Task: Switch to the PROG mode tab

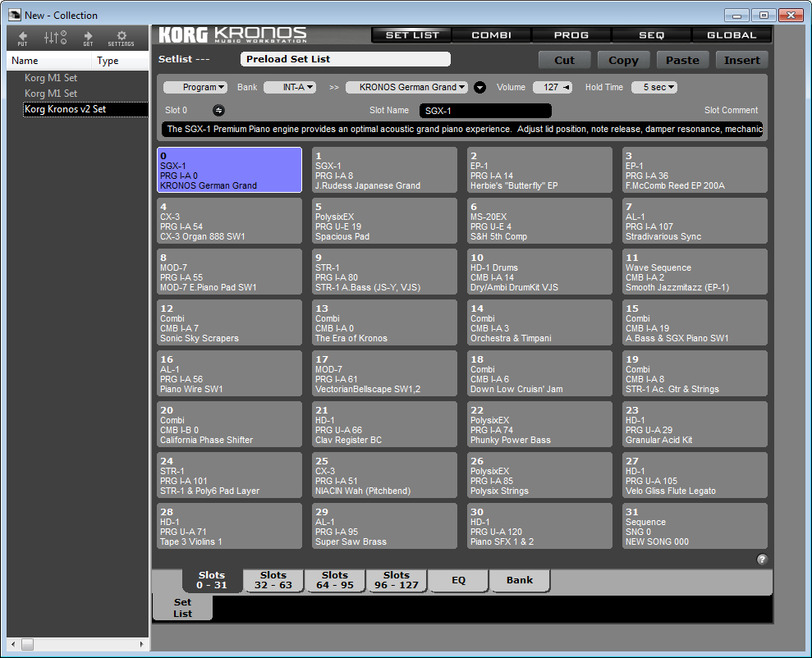Action: (x=571, y=35)
